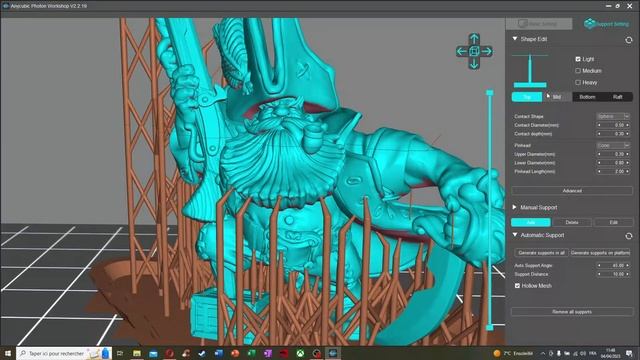Toggle the Hollow Mesh checkbox
Viewport: 640px width, 360px height.
coord(517,286)
